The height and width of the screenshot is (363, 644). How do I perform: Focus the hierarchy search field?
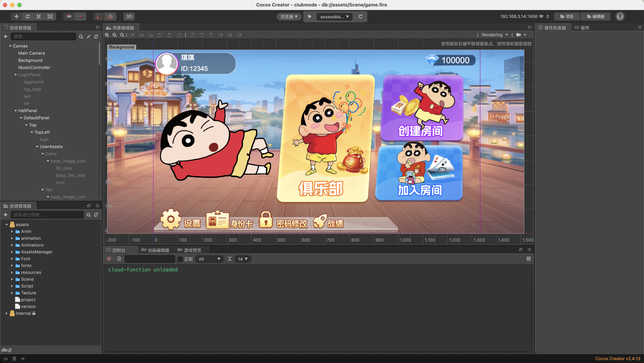tap(43, 36)
